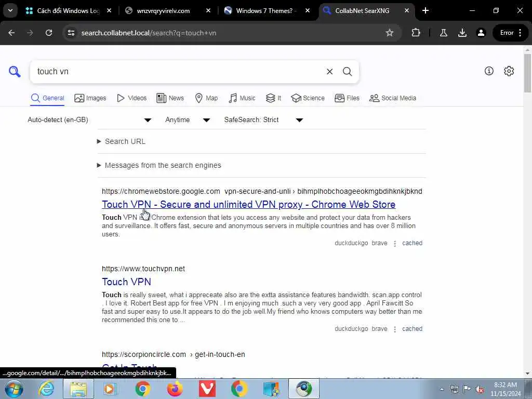Click the SearXNG magnifier logo
Screen dimensions: 532x399
[x=15, y=72]
